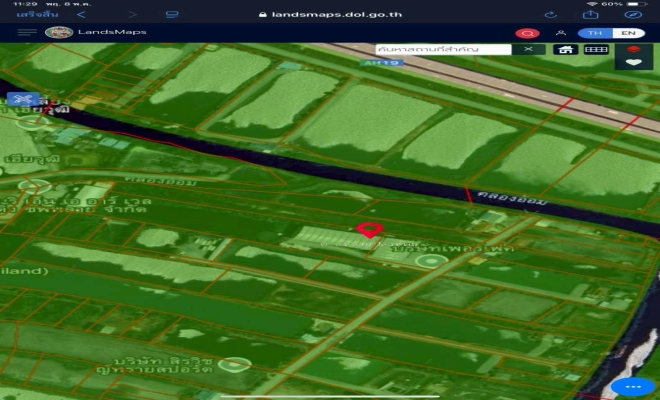660x400 pixels.
Task: Clear the place search box with X
Action: pyautogui.click(x=528, y=49)
